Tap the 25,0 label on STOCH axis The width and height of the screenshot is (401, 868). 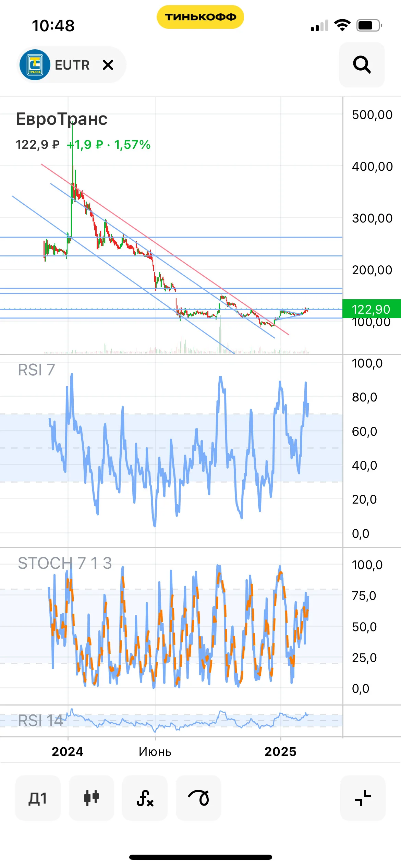point(364,658)
